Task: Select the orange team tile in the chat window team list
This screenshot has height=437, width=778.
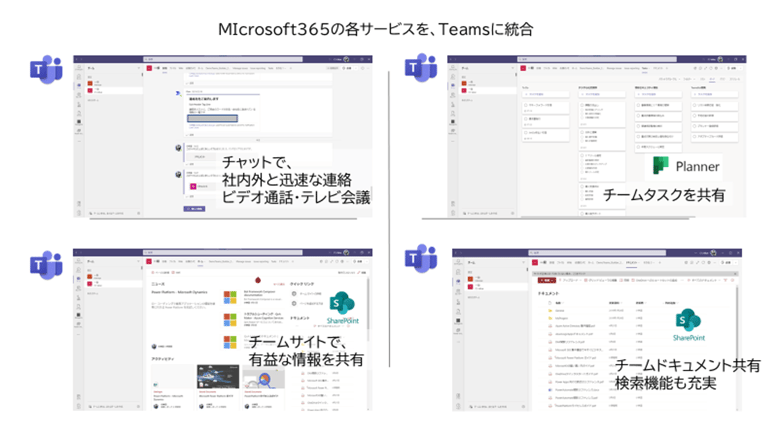Action: click(90, 83)
